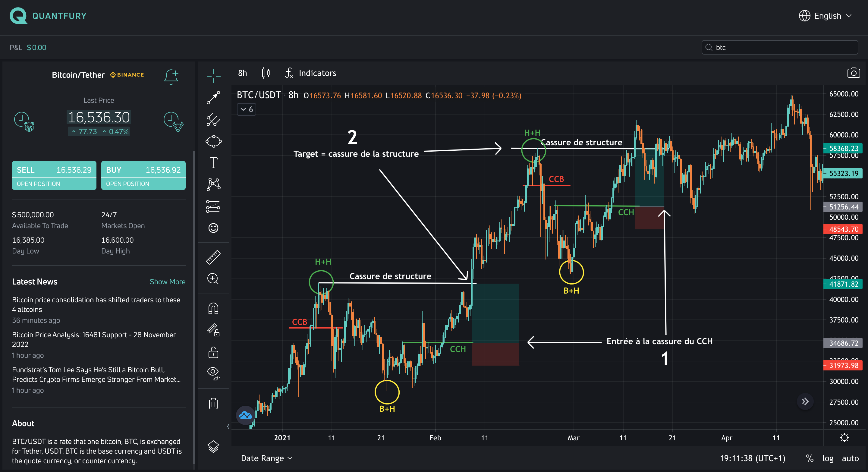Create a price alert via the bell icon
868x472 pixels.
point(171,77)
